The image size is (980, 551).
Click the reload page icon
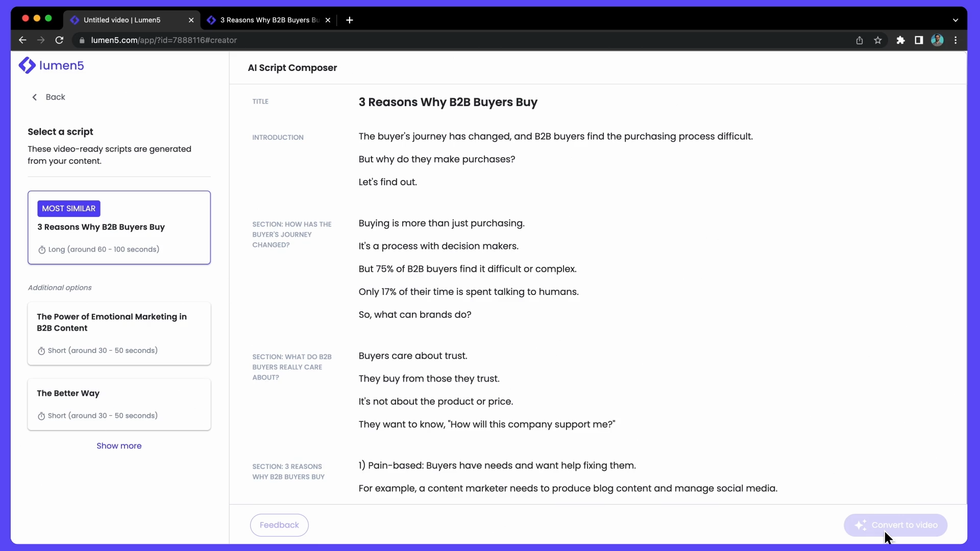pos(59,40)
